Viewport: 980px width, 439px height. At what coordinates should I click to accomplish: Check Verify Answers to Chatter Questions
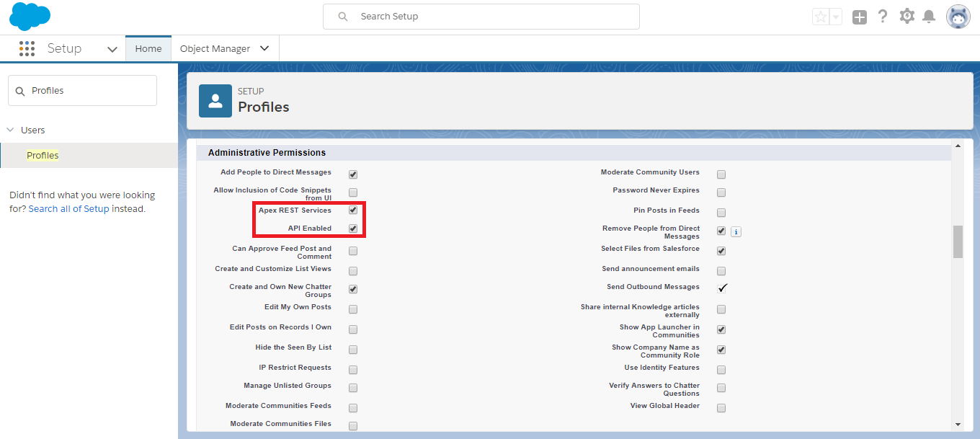coord(721,388)
